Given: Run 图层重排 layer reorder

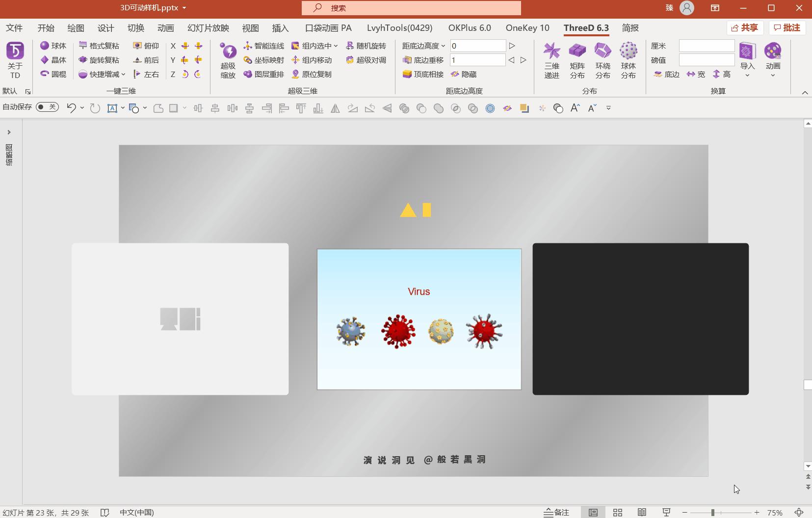Looking at the screenshot, I should point(263,74).
